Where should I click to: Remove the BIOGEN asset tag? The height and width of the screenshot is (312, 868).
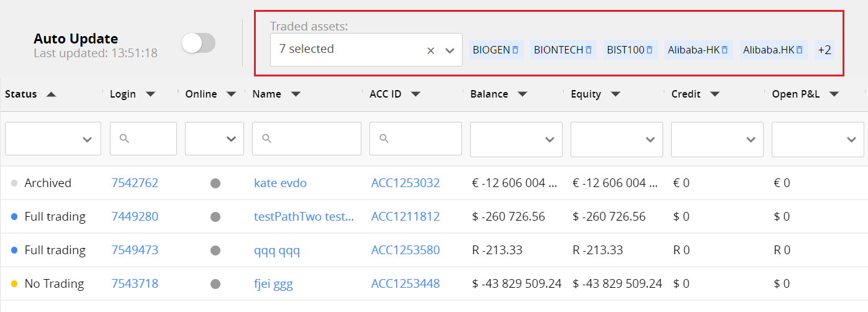point(515,50)
